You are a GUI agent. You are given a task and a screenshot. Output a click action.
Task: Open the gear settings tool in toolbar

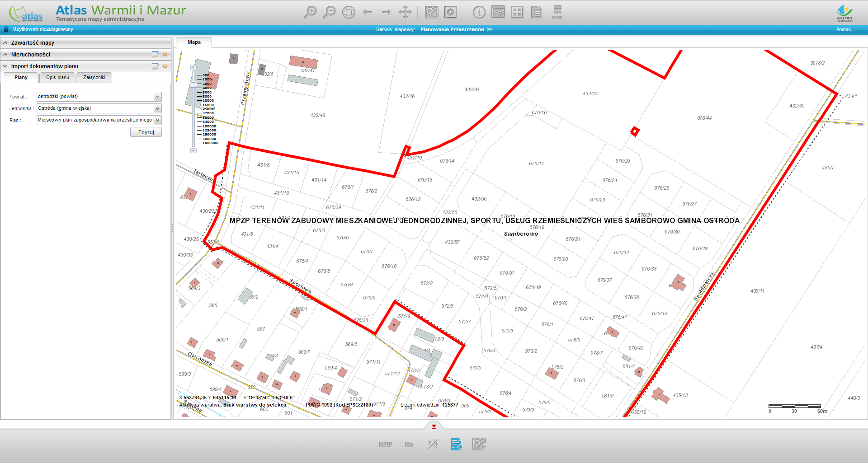tap(451, 12)
